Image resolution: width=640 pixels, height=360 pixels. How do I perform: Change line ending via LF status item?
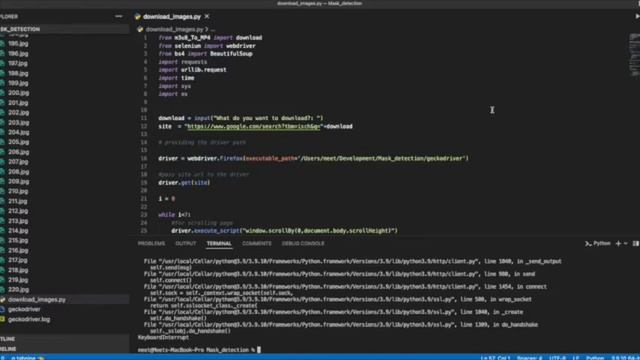tap(576, 358)
